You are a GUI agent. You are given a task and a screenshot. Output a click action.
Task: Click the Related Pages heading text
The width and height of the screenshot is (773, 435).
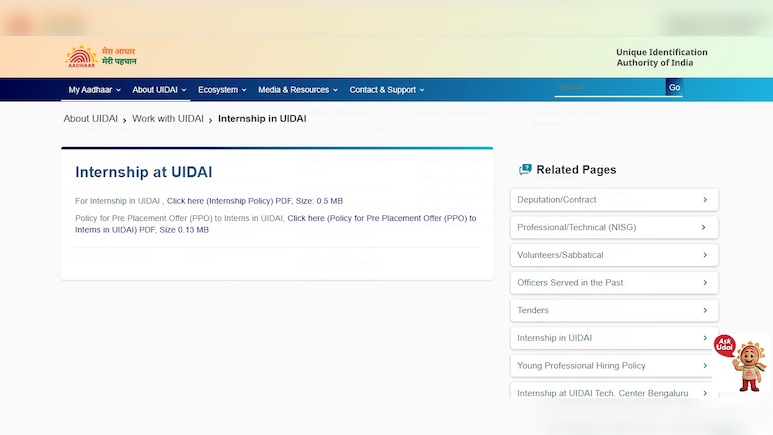pyautogui.click(x=576, y=170)
